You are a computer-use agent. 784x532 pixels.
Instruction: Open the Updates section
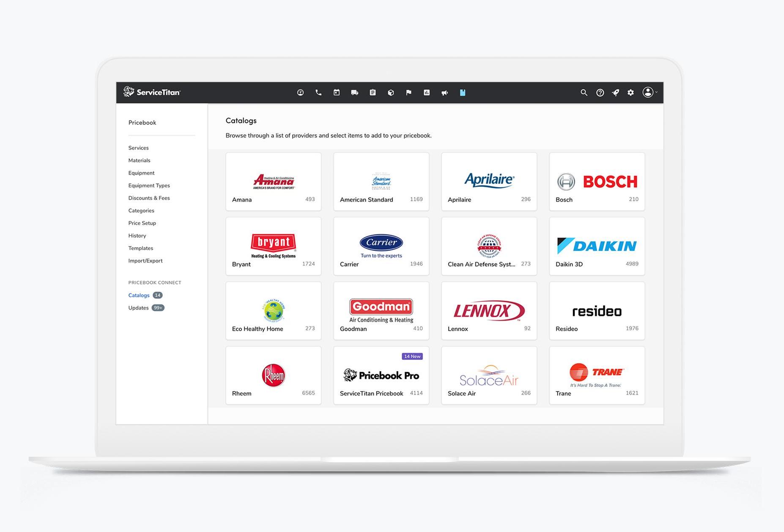point(138,307)
